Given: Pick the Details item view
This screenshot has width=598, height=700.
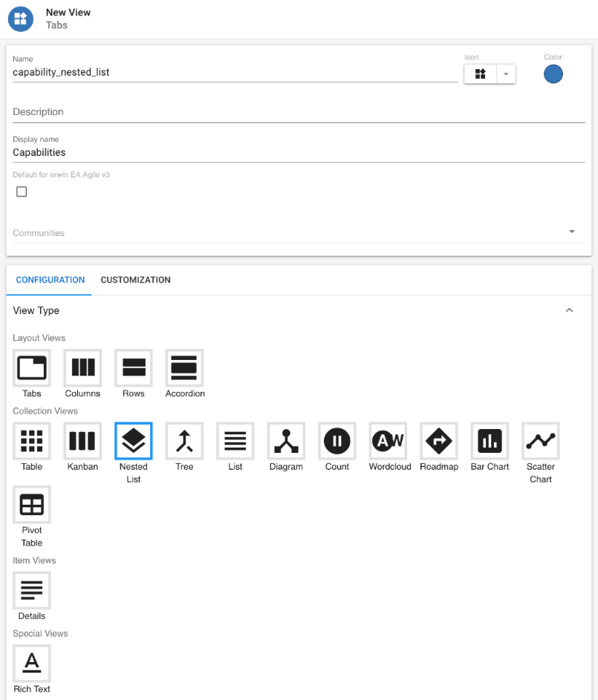Looking at the screenshot, I should (x=32, y=591).
